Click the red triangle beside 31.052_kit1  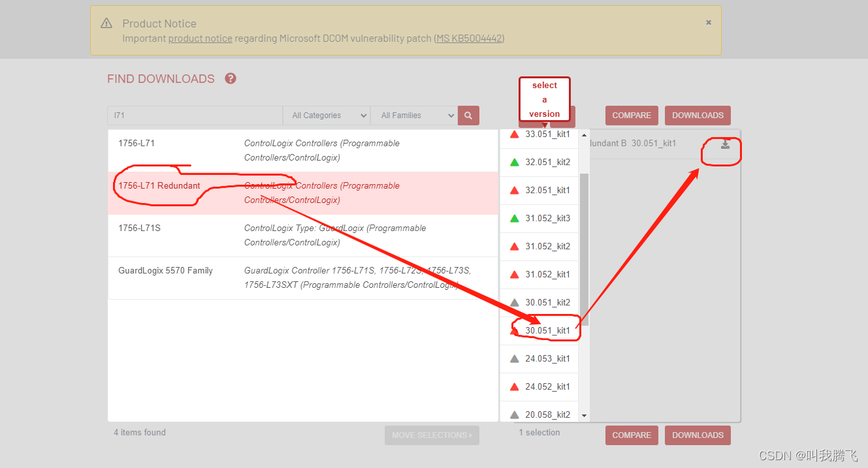[515, 275]
